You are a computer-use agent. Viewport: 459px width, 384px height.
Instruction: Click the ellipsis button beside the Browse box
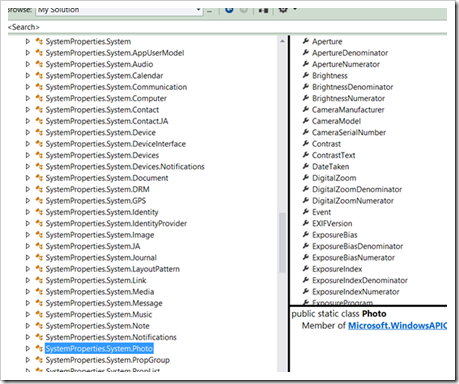coord(209,11)
